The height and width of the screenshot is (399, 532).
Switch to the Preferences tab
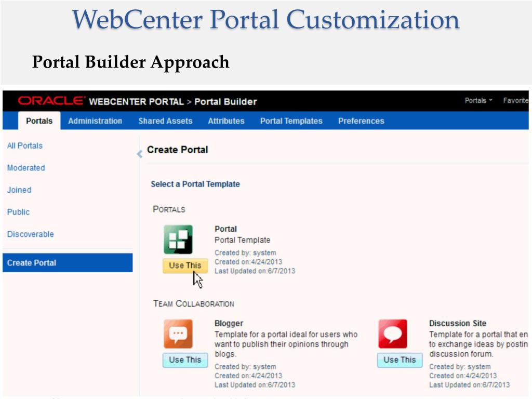361,121
